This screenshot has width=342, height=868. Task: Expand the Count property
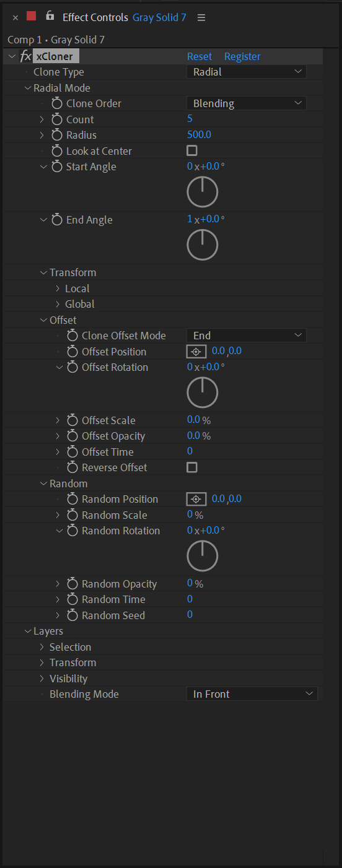pos(42,119)
